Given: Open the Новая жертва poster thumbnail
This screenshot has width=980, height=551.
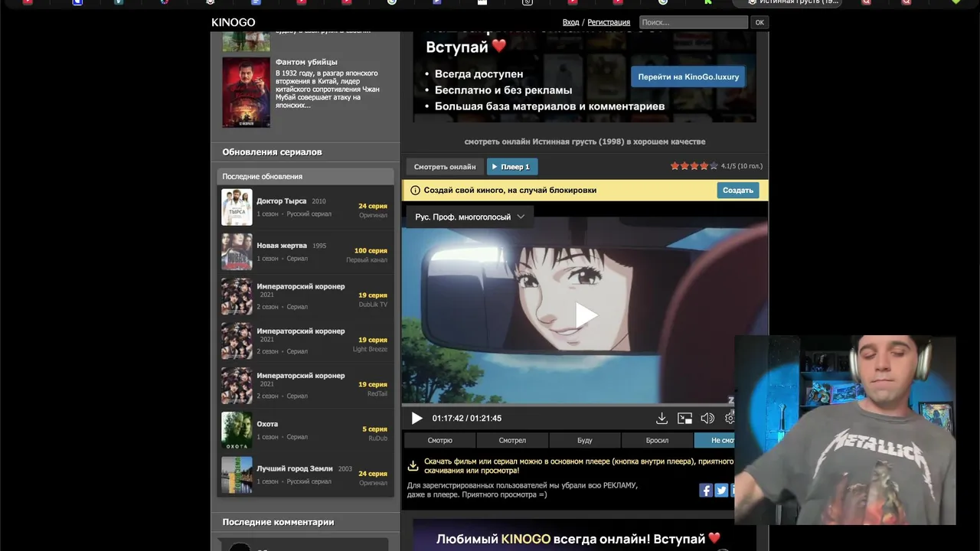Looking at the screenshot, I should coord(237,252).
